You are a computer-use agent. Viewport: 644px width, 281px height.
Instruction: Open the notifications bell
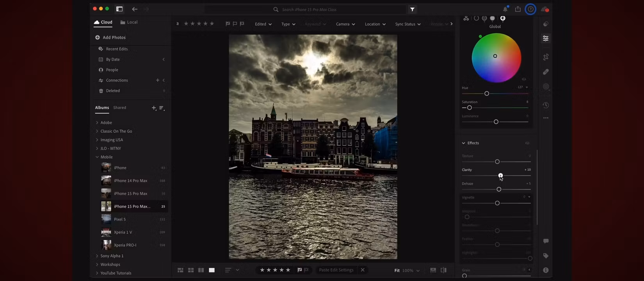pos(505,9)
